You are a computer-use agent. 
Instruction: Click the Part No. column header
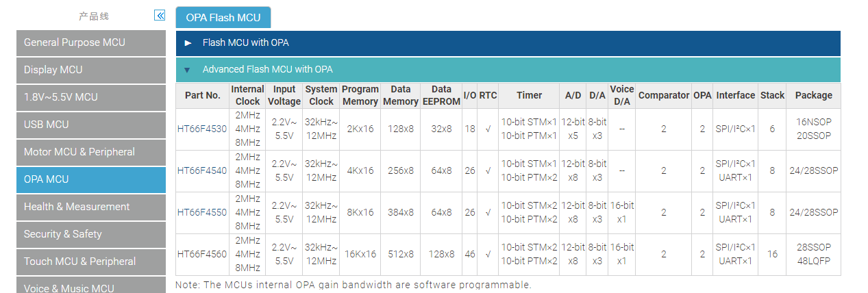click(203, 95)
